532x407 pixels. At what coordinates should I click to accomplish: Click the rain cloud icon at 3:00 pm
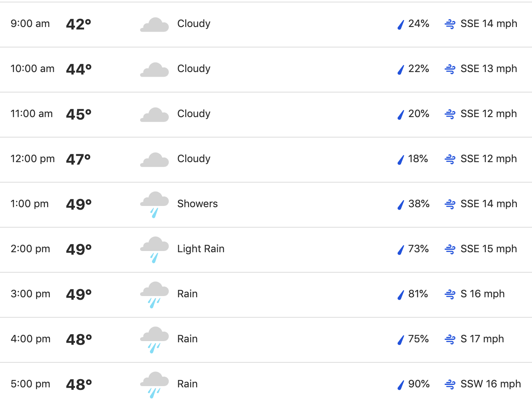pyautogui.click(x=154, y=295)
